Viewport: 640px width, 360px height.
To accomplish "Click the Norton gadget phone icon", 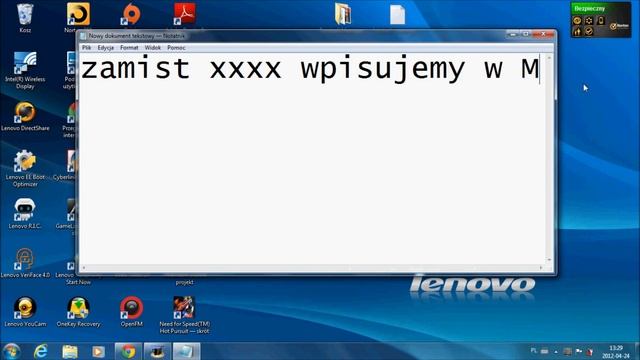I will [x=601, y=20].
